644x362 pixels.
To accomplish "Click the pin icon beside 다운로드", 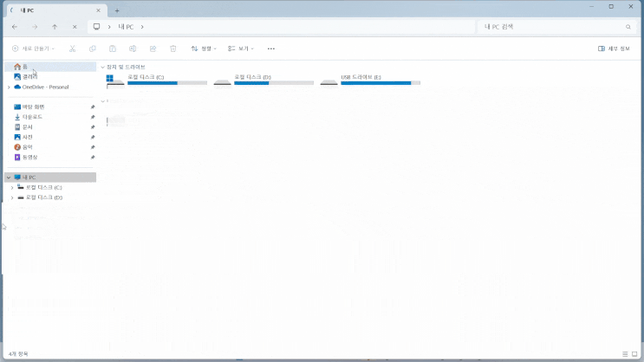I will pyautogui.click(x=93, y=118).
